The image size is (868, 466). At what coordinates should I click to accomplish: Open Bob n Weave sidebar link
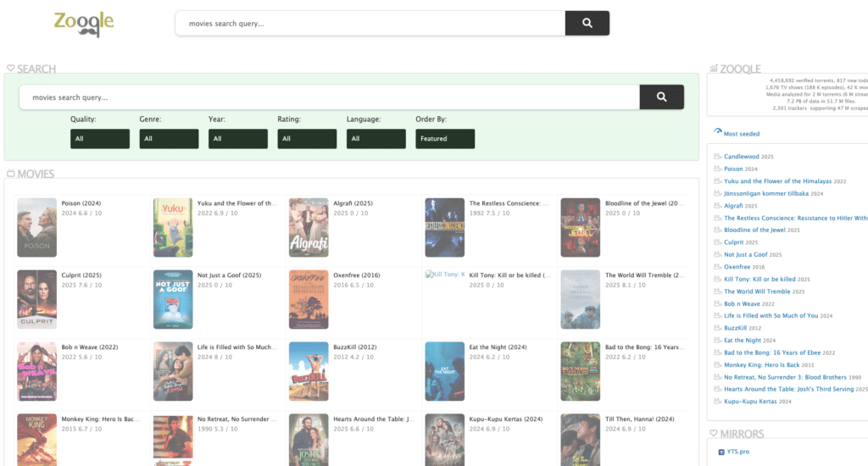tap(742, 304)
